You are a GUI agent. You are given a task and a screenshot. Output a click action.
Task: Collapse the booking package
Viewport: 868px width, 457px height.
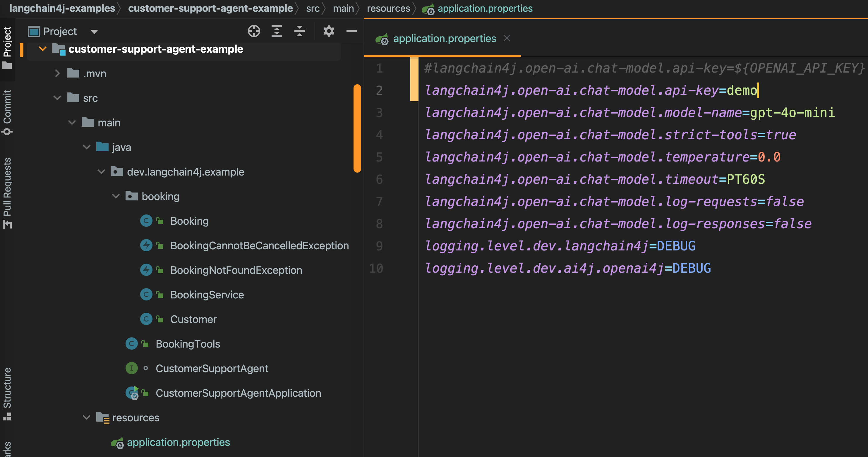116,196
